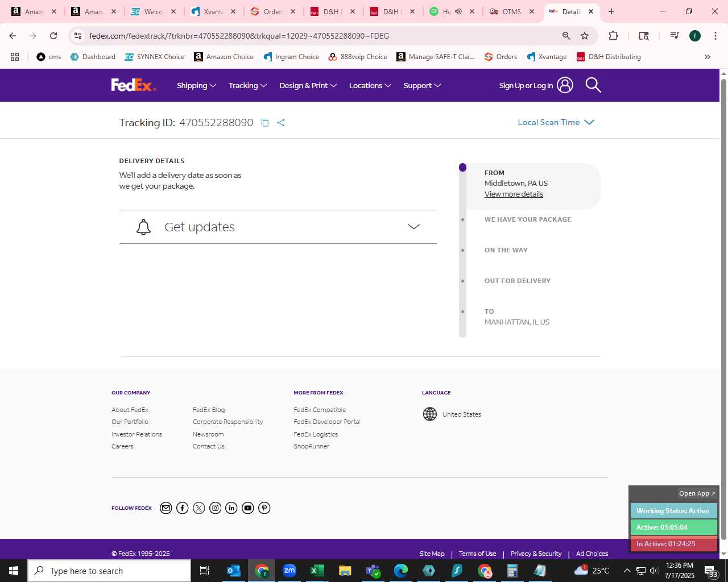Open the ShopRunner footer link
This screenshot has height=582, width=728.
[x=311, y=446]
